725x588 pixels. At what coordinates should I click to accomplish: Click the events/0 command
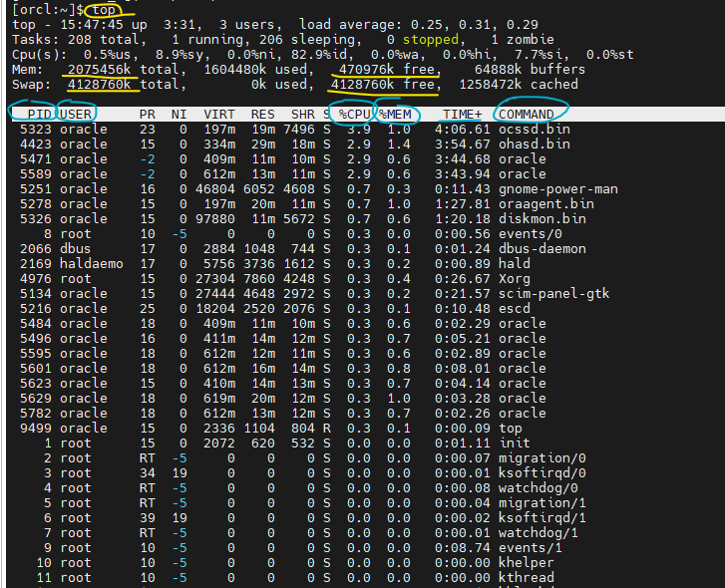[530, 234]
